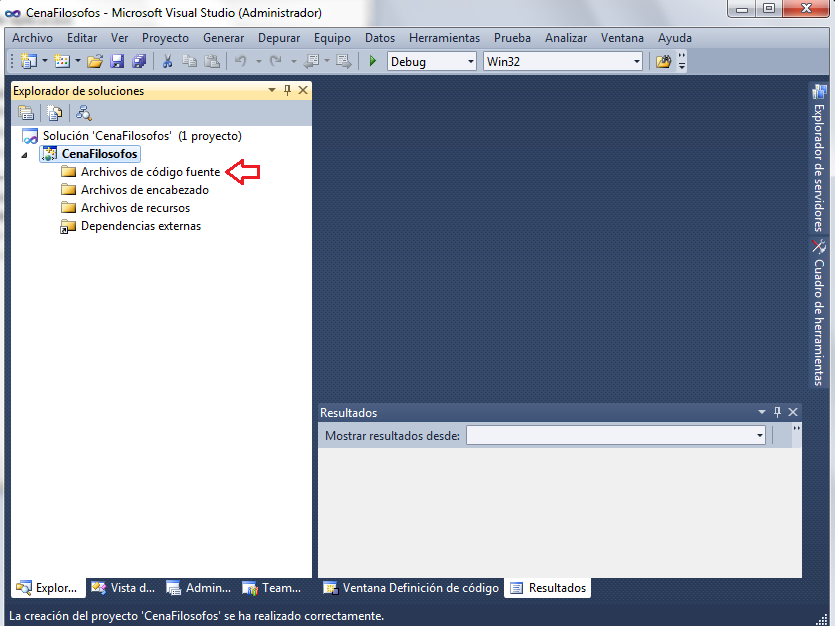Toggle auto-hide pin on Resultados panel
The image size is (835, 626).
776,412
